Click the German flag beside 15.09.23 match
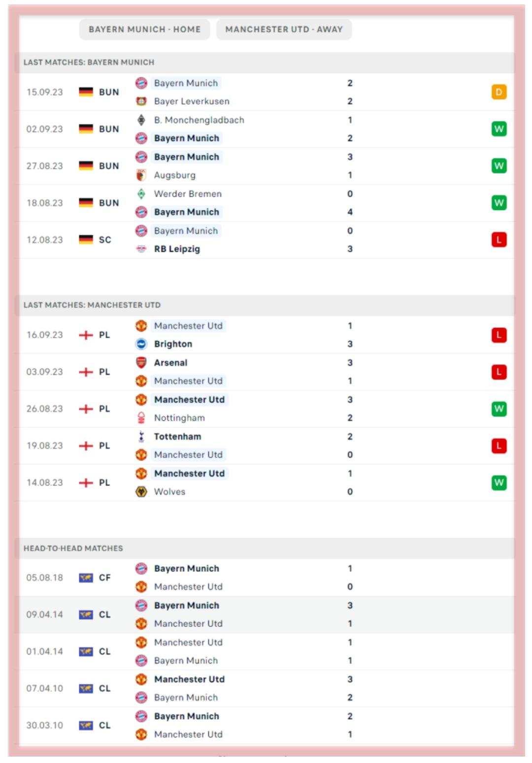Image resolution: width=532 pixels, height=763 pixels. pos(86,92)
